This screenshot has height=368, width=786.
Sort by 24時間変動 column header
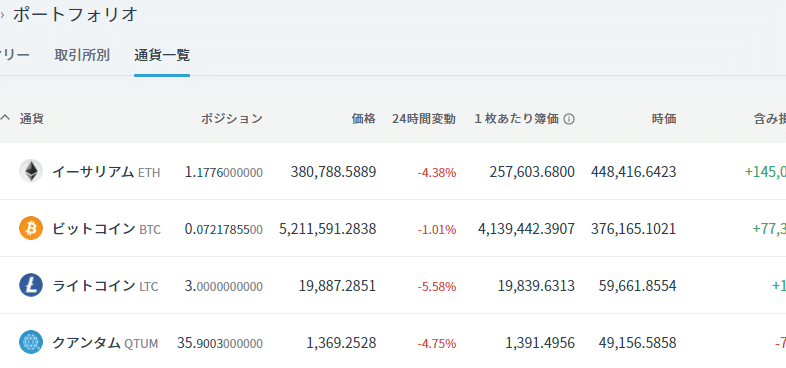click(x=424, y=119)
